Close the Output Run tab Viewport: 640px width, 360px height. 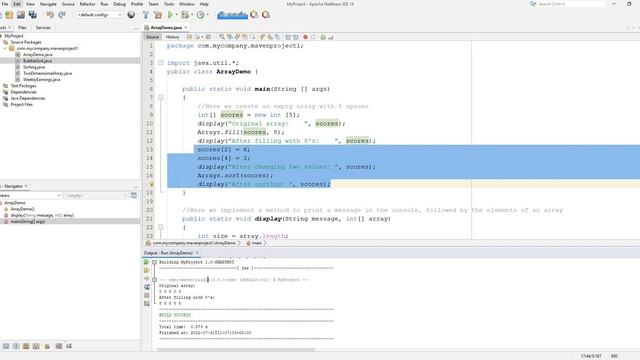tap(197, 253)
